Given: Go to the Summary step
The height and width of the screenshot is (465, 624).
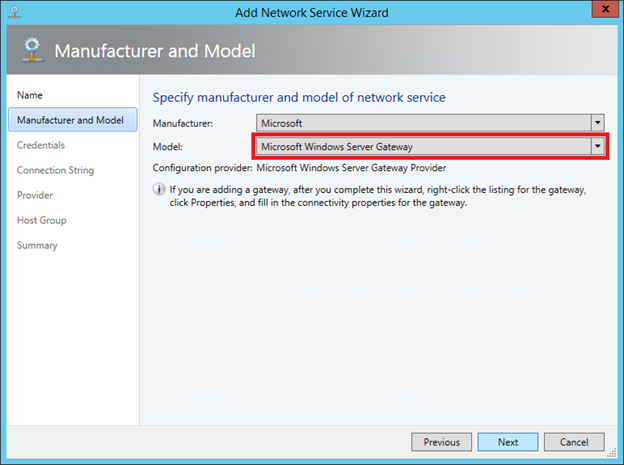Looking at the screenshot, I should 37,245.
